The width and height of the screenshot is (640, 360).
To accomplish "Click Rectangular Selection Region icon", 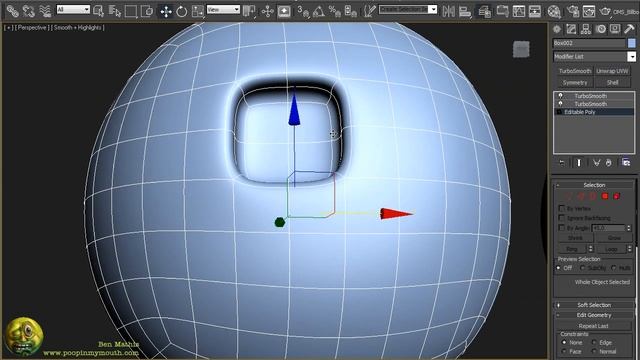I will click(131, 11).
